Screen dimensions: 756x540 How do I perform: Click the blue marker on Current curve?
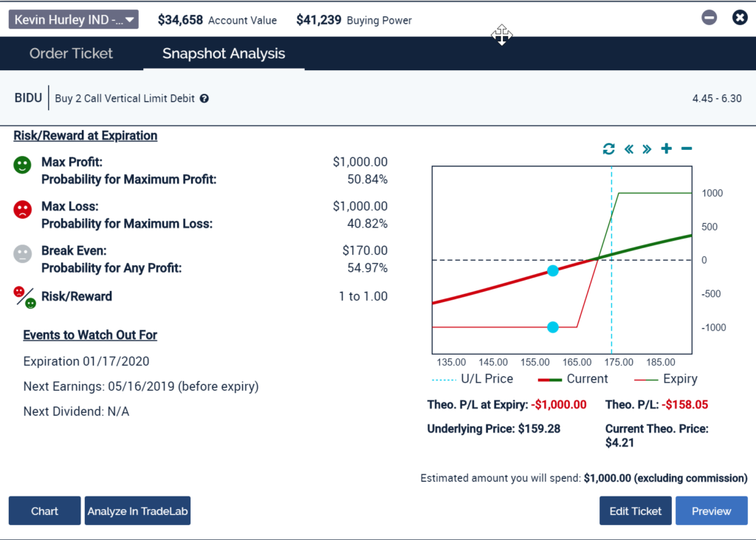(553, 271)
